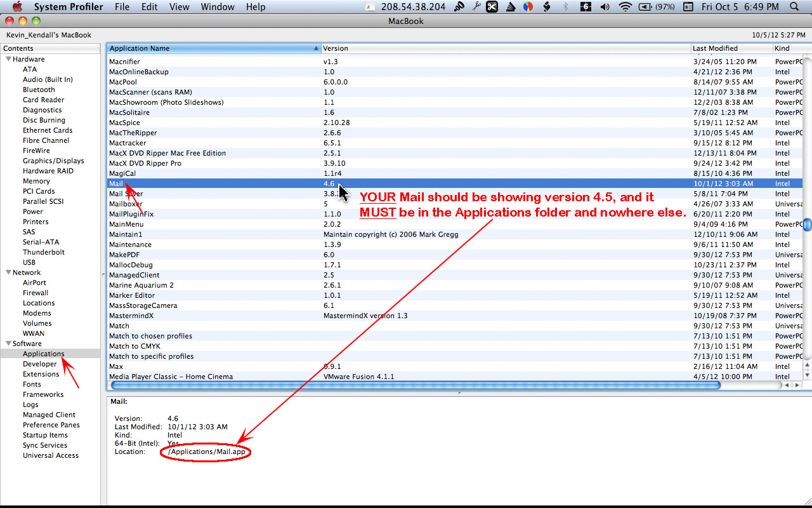The height and width of the screenshot is (508, 812).
Task: Collapse the Hardware section triangle
Action: click(8, 59)
